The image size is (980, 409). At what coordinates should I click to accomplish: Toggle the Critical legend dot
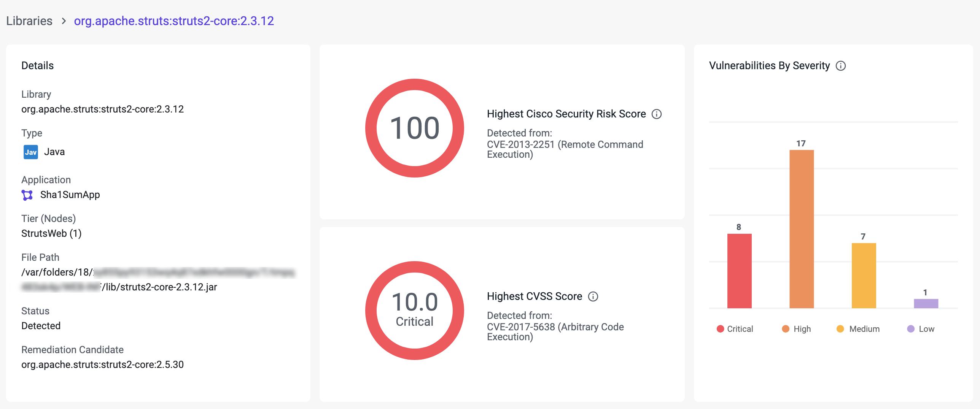[x=720, y=329]
